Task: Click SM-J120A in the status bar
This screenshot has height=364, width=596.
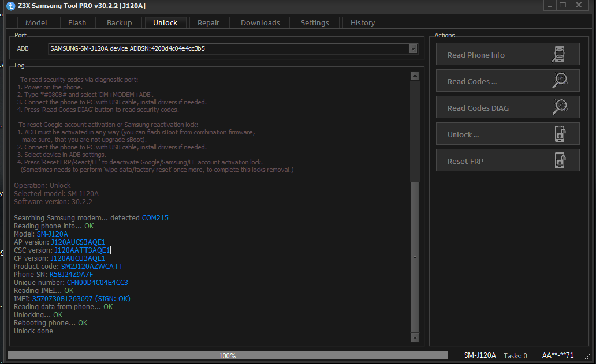Action: [x=480, y=355]
